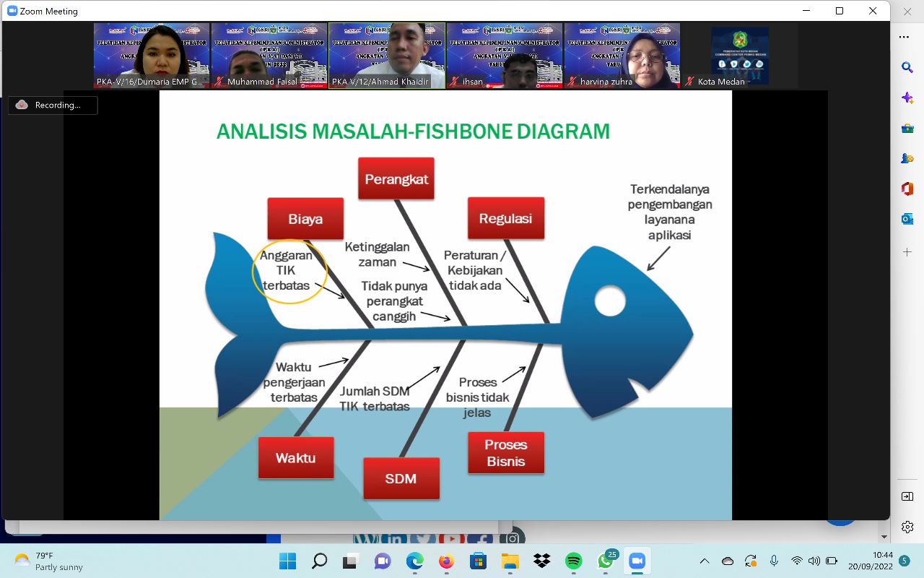Open Microsoft Office icon in Edge sidebar

(x=907, y=189)
